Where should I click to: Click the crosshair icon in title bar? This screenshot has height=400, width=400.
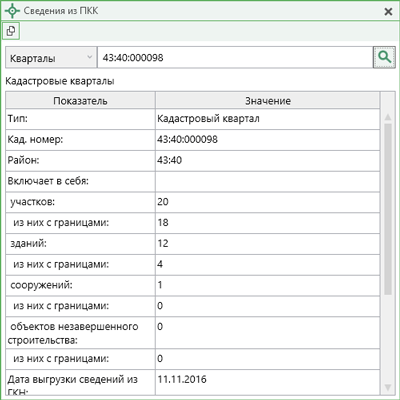(x=12, y=11)
